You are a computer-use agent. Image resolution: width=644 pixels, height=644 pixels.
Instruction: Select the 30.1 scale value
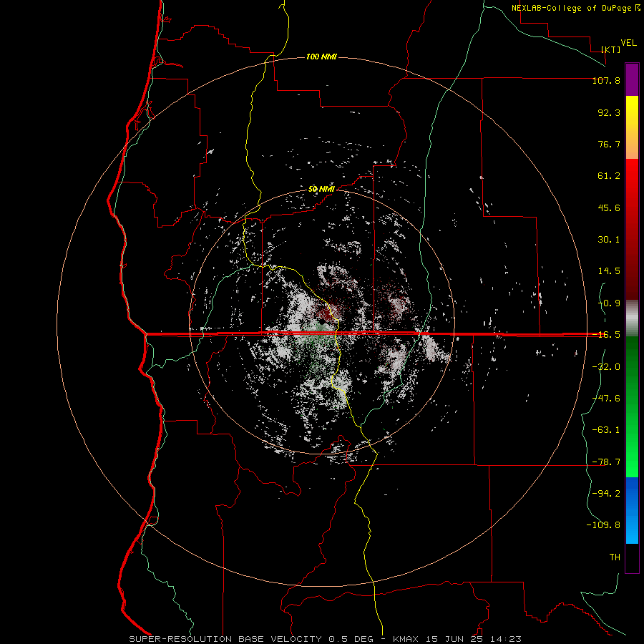coord(609,240)
